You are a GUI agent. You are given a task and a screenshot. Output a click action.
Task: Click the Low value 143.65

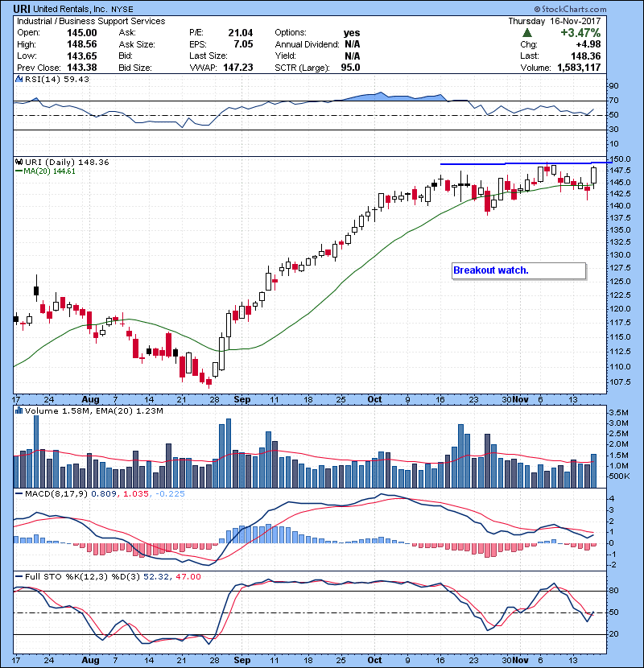click(x=82, y=56)
